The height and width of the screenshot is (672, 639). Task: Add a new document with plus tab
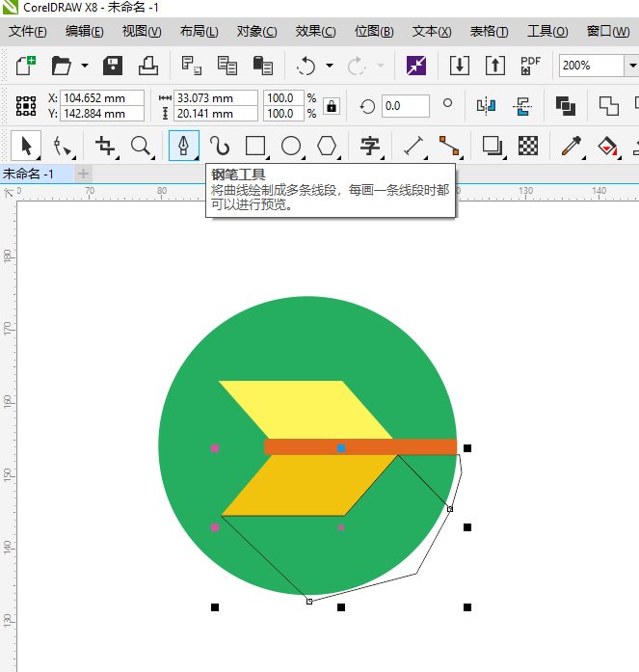click(x=84, y=174)
